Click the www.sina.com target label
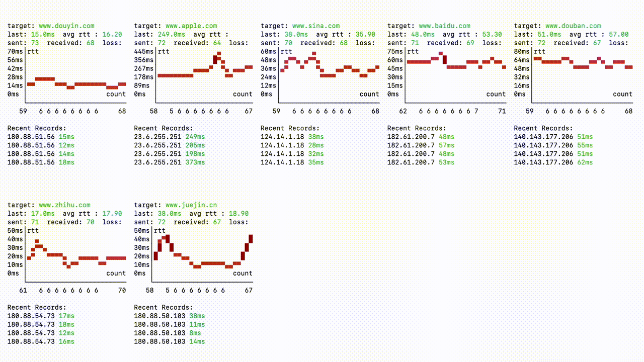This screenshot has width=644, height=362. [x=316, y=26]
